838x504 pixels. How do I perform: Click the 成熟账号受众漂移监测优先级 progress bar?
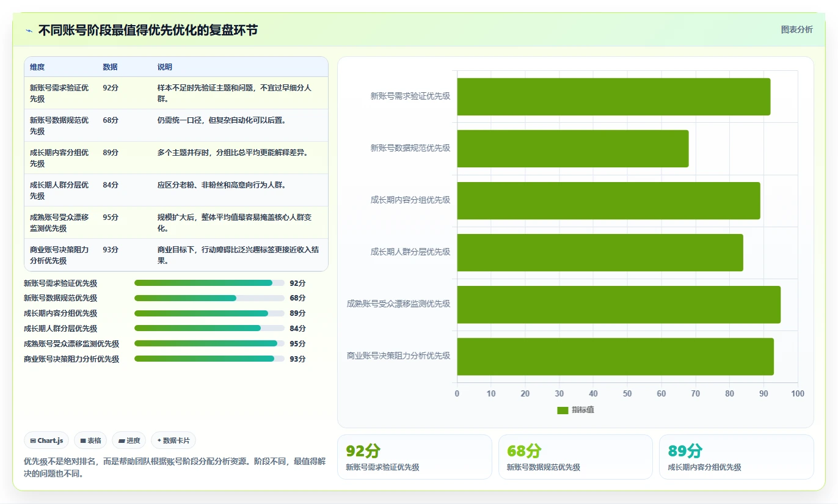pyautogui.click(x=209, y=343)
